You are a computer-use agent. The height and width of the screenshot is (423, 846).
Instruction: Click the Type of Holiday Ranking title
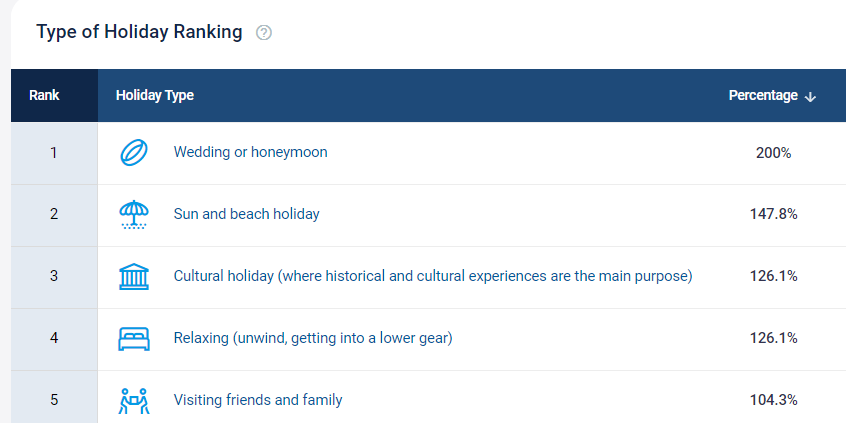139,32
